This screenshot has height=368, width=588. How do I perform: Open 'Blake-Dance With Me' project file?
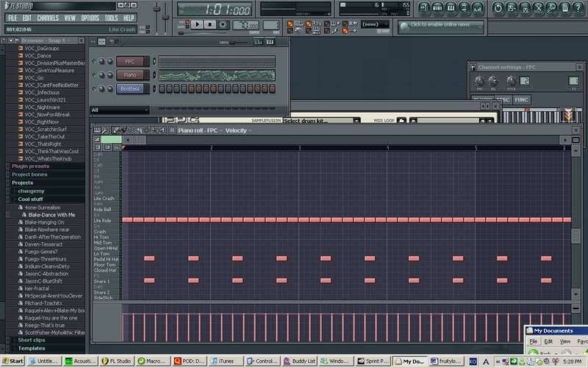click(x=51, y=215)
